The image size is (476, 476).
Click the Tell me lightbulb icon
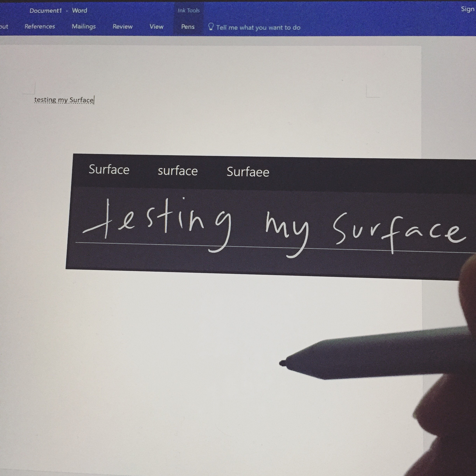point(211,27)
